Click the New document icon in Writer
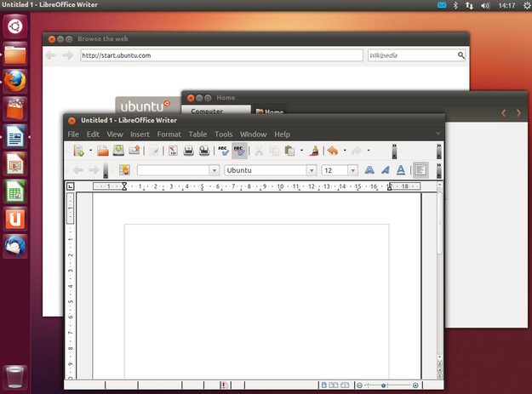The image size is (532, 394). pos(78,151)
